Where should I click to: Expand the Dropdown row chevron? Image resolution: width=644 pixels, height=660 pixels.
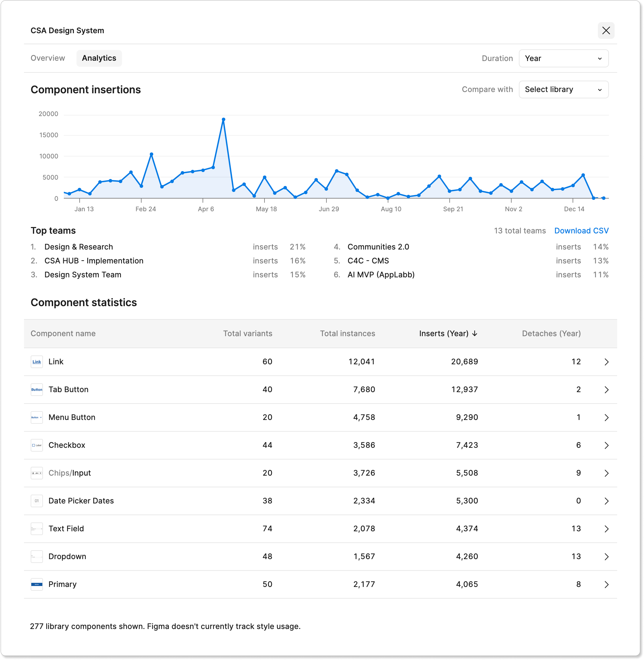click(606, 557)
